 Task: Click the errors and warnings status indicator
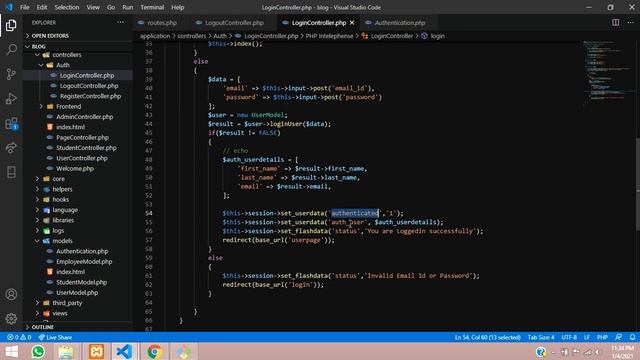point(19,337)
